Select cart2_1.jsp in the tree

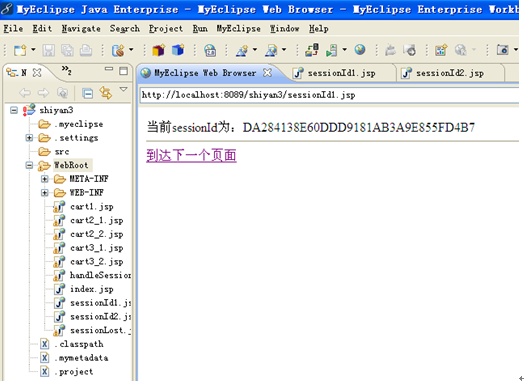[97, 221]
